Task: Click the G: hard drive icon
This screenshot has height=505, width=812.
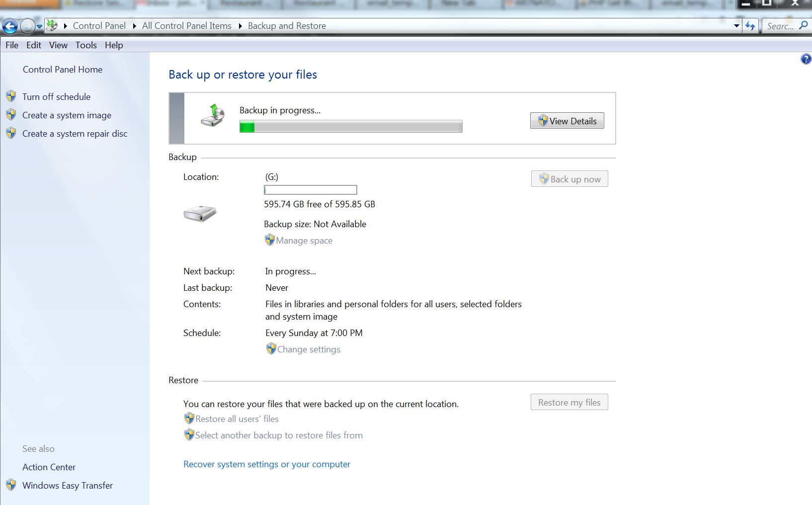Action: click(200, 214)
